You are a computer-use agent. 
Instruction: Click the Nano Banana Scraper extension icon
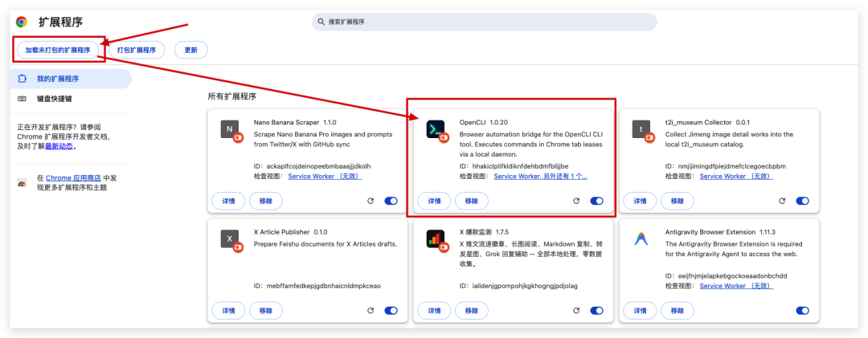coord(229,129)
